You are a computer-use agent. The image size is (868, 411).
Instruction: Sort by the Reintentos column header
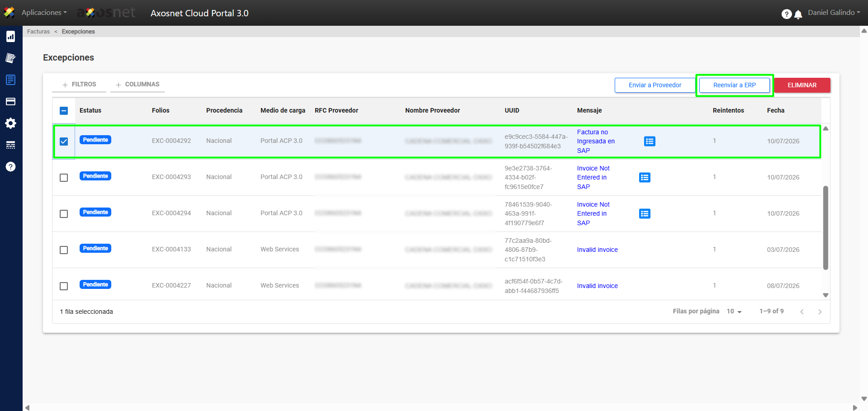[x=728, y=110]
